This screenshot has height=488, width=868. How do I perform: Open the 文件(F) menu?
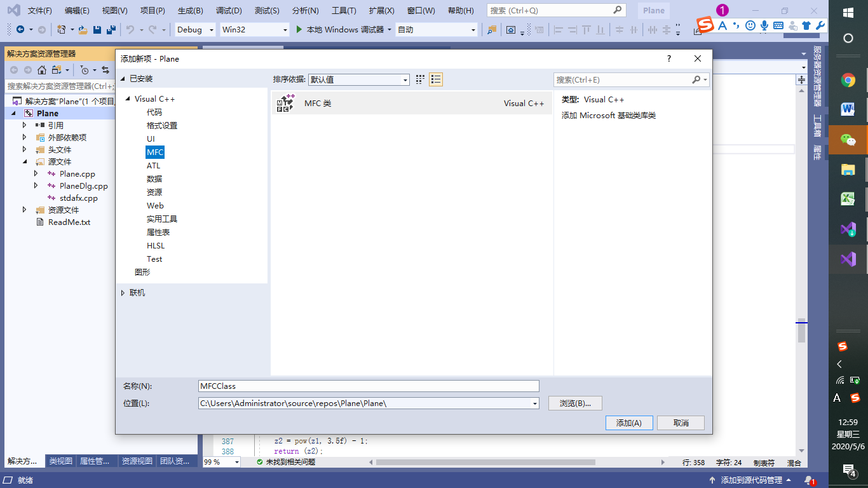40,11
